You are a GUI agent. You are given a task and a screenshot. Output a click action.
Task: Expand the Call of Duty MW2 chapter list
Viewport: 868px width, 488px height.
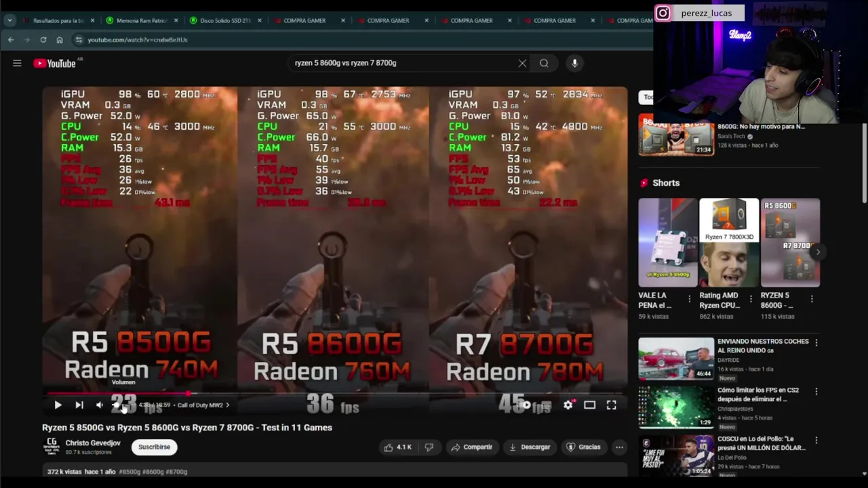(203, 405)
